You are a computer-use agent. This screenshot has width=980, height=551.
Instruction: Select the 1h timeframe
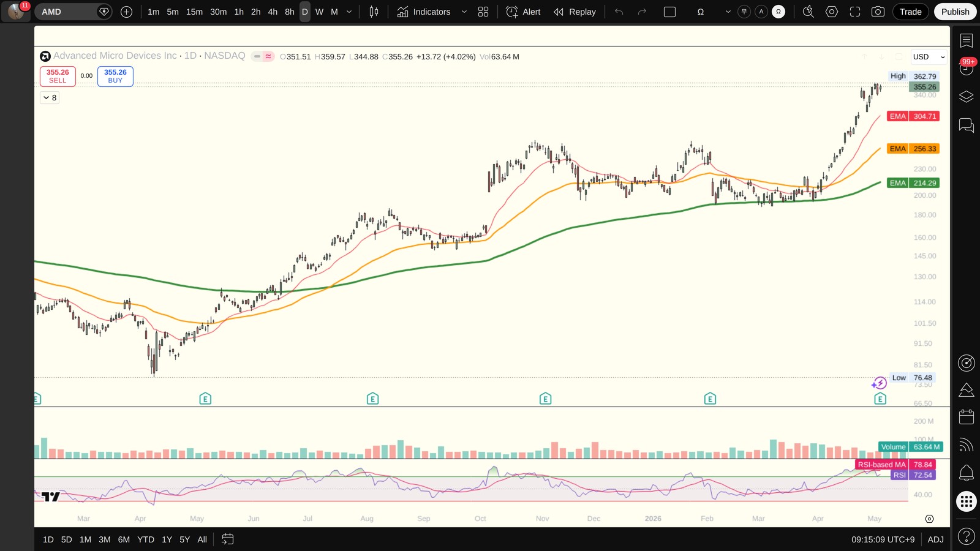[239, 12]
